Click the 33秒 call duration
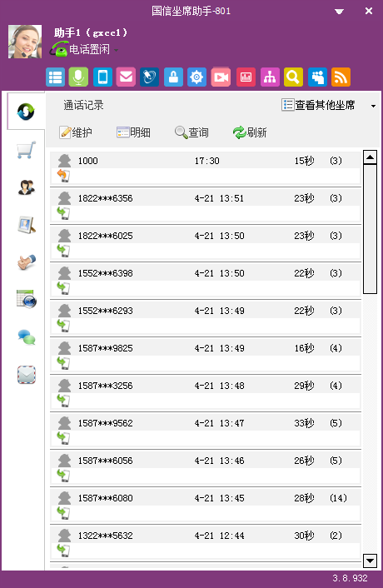Screen dimensions: 383x588 coord(304,423)
